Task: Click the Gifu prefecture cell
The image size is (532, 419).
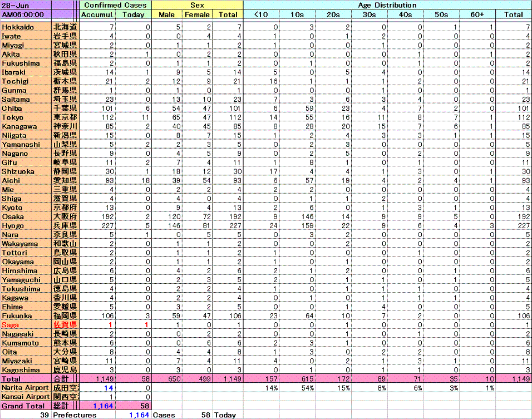Action: [26, 162]
